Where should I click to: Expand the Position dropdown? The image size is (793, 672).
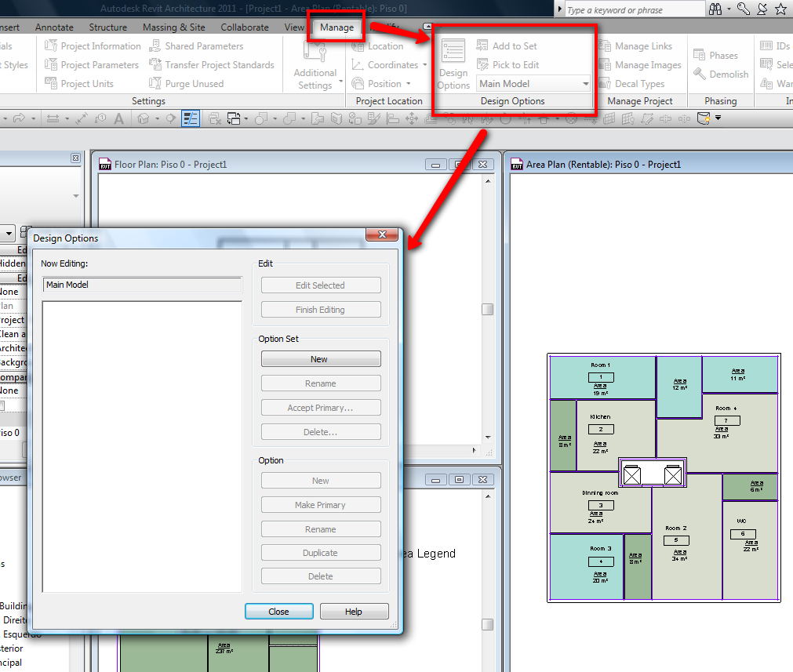coord(408,83)
